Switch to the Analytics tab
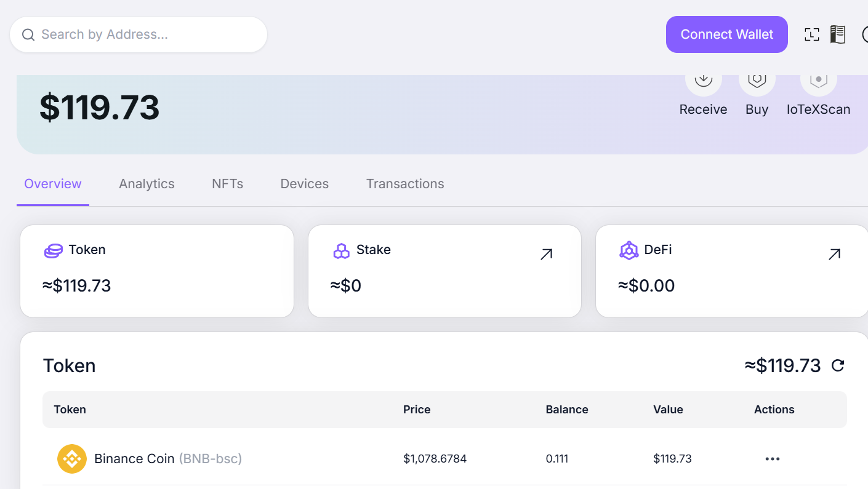This screenshot has height=489, width=868. coord(147,184)
